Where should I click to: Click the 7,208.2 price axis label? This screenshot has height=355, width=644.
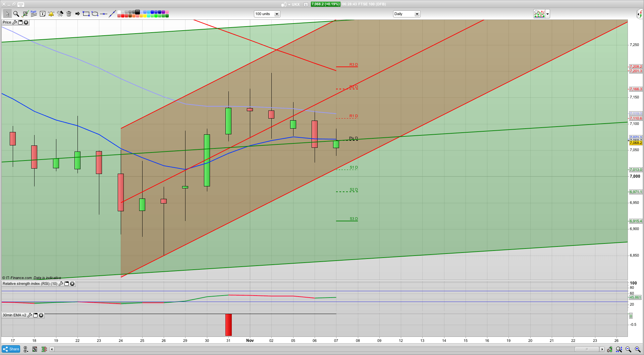(x=636, y=66)
